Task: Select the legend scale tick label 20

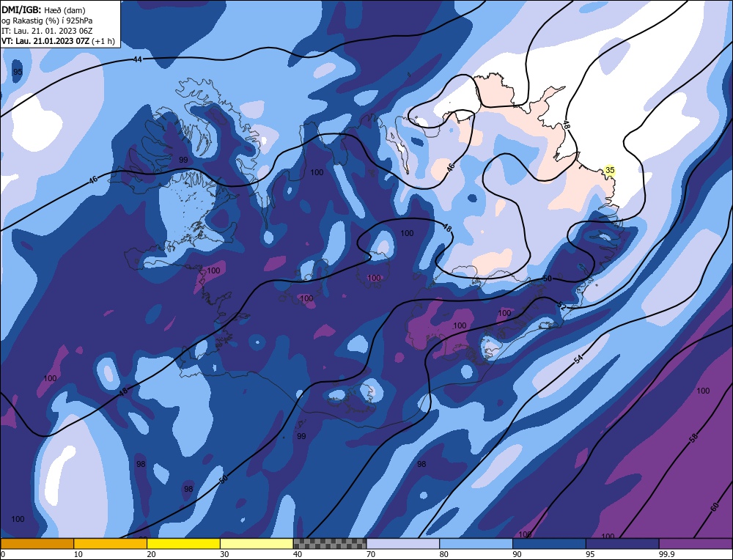Action: point(152,554)
